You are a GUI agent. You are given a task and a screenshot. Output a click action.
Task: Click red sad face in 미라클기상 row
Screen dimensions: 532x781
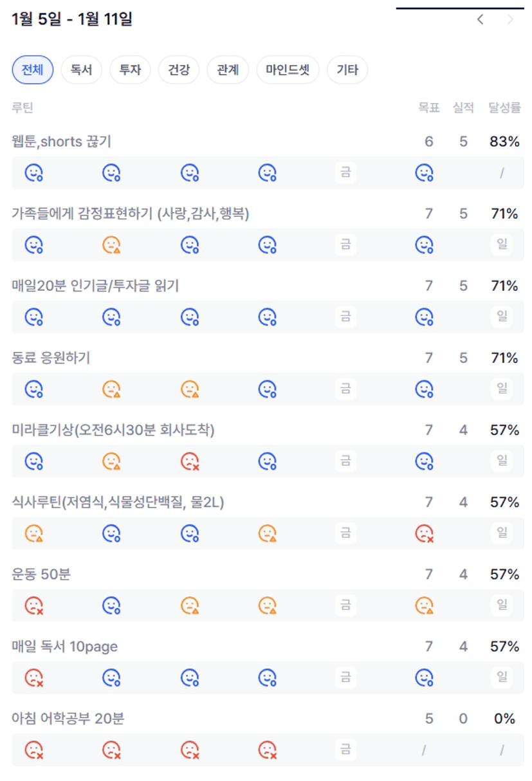tap(189, 461)
